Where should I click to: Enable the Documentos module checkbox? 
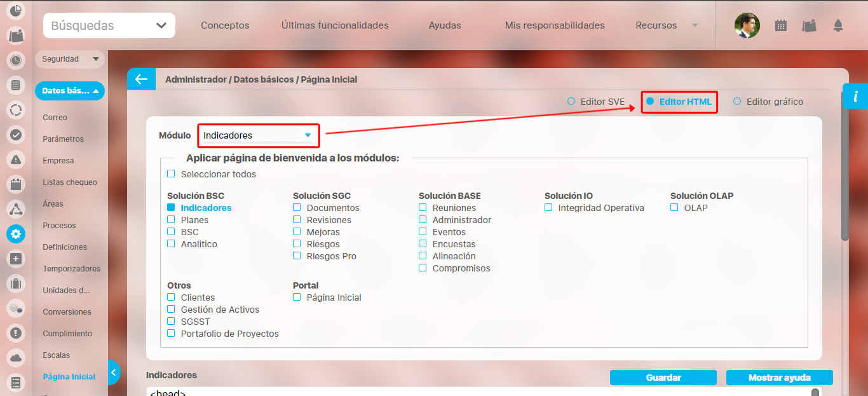297,208
